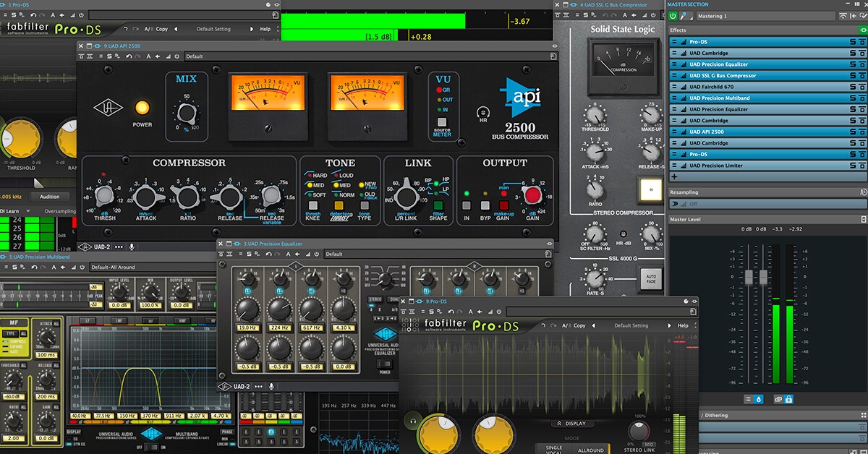Toggle the master fader link lock icon

788,399
